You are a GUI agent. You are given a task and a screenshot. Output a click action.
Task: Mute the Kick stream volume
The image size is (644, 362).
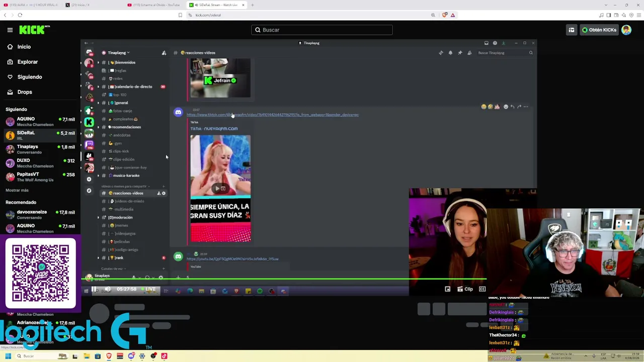coord(107,290)
